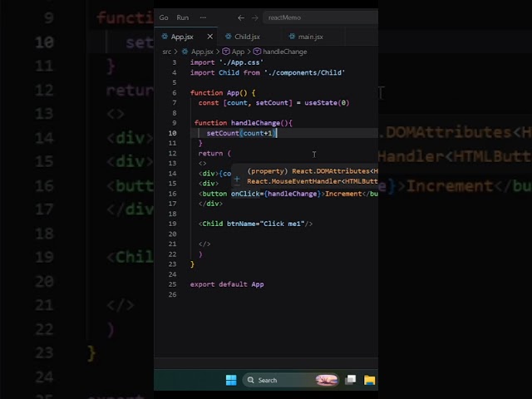Viewport: 532px width, 399px height.
Task: Click 'Increment' button text in code
Action: click(x=343, y=194)
